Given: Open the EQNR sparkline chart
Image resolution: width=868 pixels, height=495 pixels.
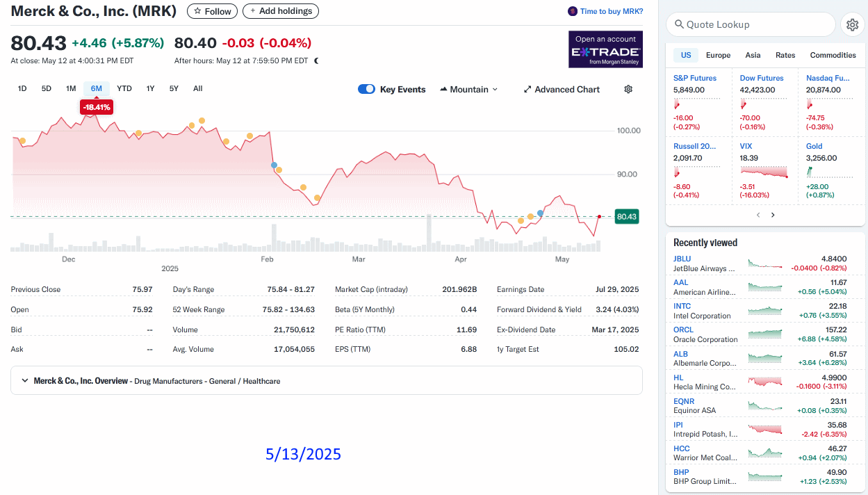Looking at the screenshot, I should tap(765, 406).
